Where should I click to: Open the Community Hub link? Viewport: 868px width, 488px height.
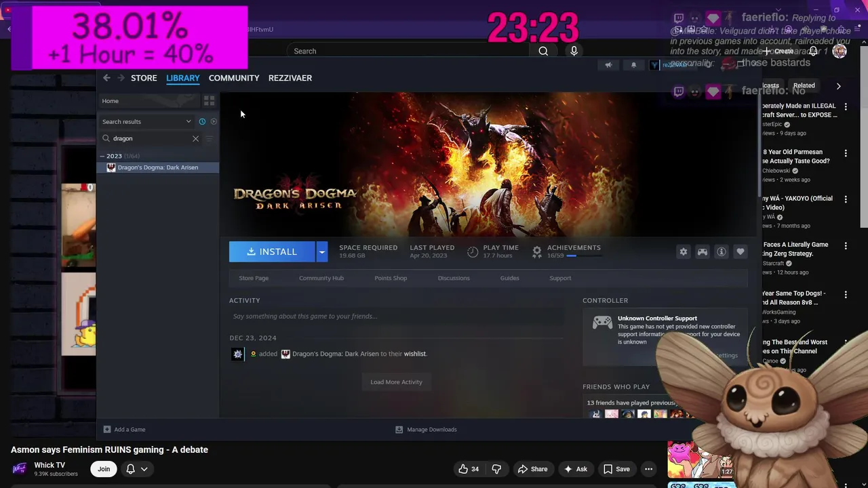tap(321, 278)
